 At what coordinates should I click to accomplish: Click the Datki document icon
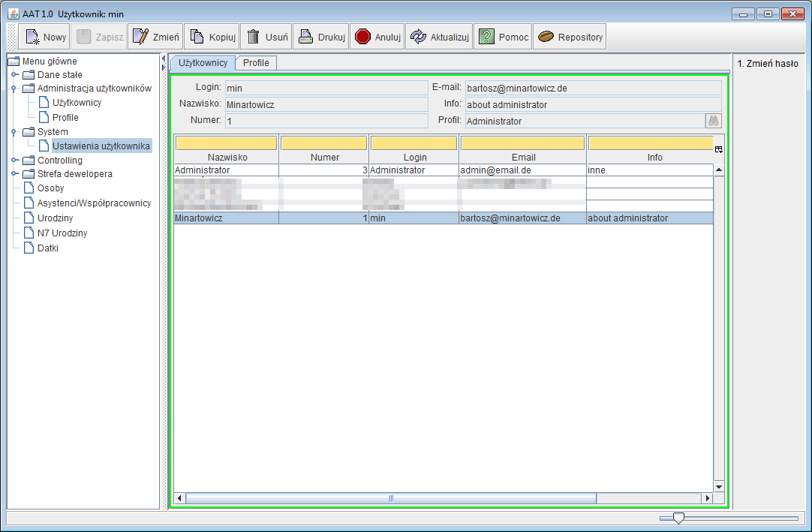[29, 248]
